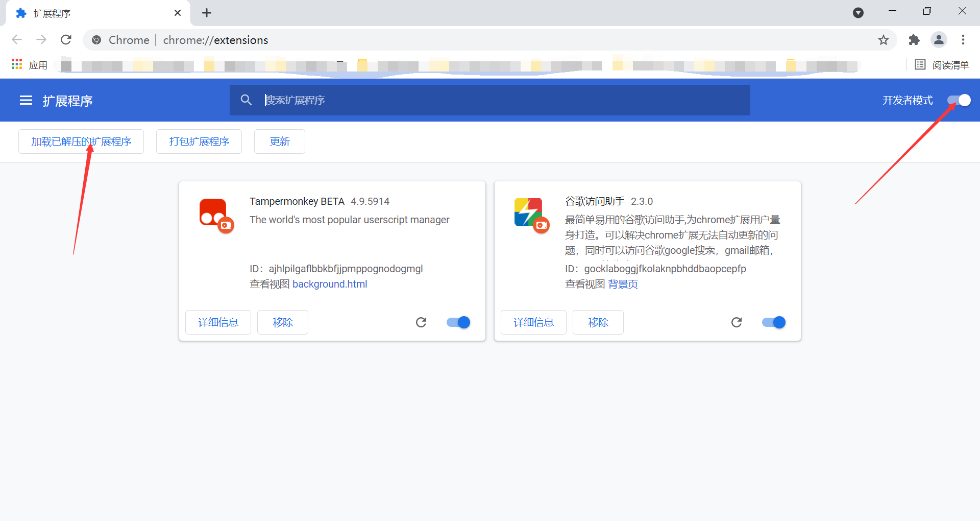Screen dimensions: 980x521
Task: Go forward in browser history
Action: coord(41,40)
